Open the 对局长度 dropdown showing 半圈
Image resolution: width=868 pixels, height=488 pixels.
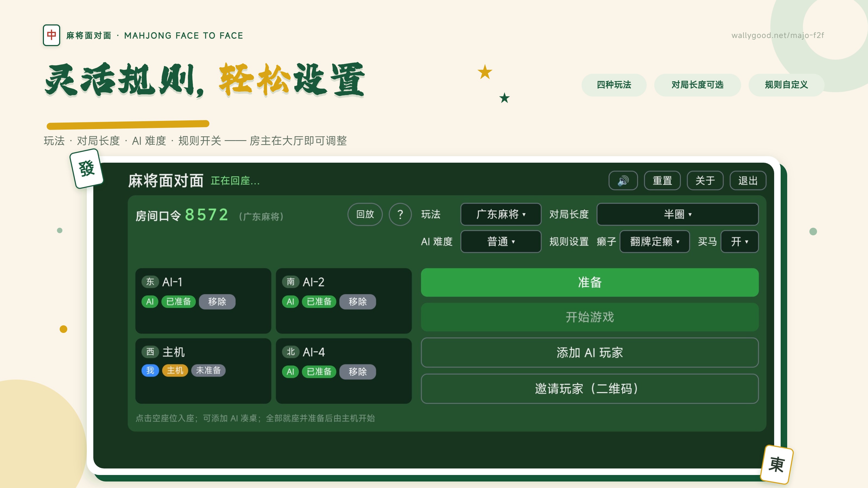(x=678, y=214)
